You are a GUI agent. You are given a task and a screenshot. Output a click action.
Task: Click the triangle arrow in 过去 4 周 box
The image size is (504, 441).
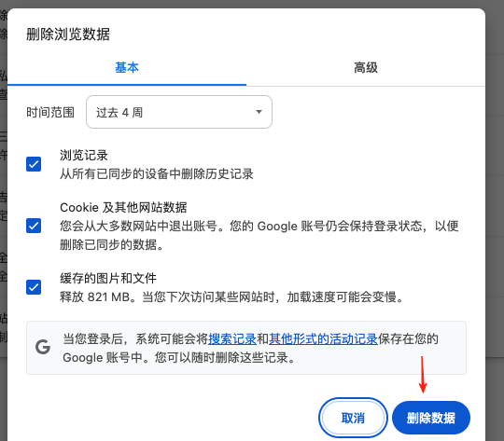click(x=259, y=112)
